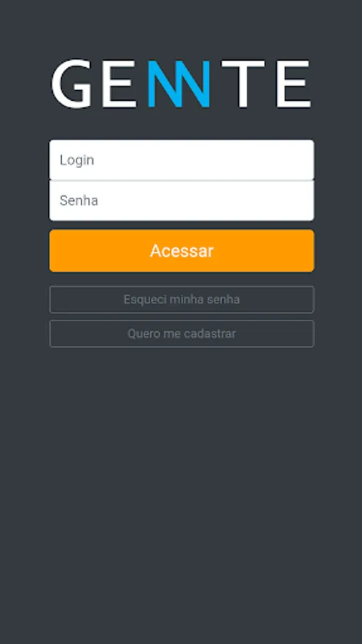362x644 pixels.
Task: Click the GENNTE logo
Action: tap(181, 84)
